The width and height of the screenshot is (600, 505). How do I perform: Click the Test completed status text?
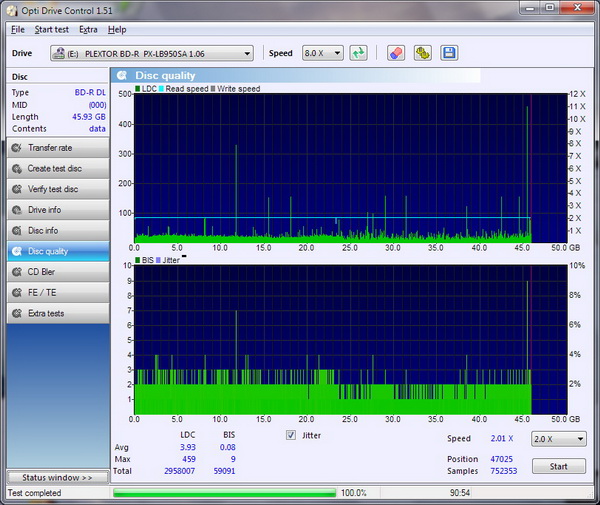(34, 493)
